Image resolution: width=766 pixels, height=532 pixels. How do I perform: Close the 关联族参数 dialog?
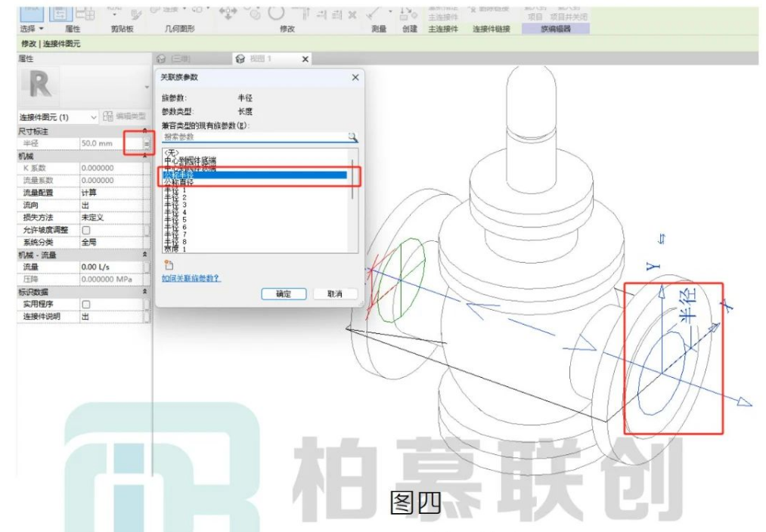click(355, 77)
